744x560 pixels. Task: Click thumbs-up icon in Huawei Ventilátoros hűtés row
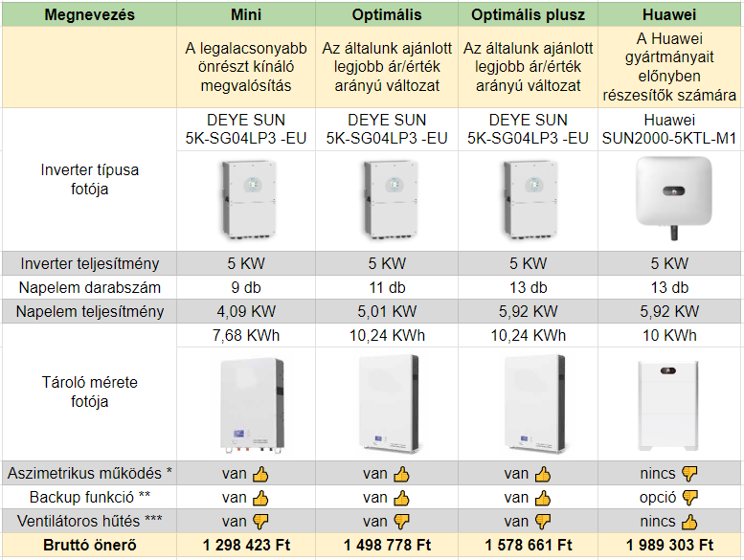[689, 522]
